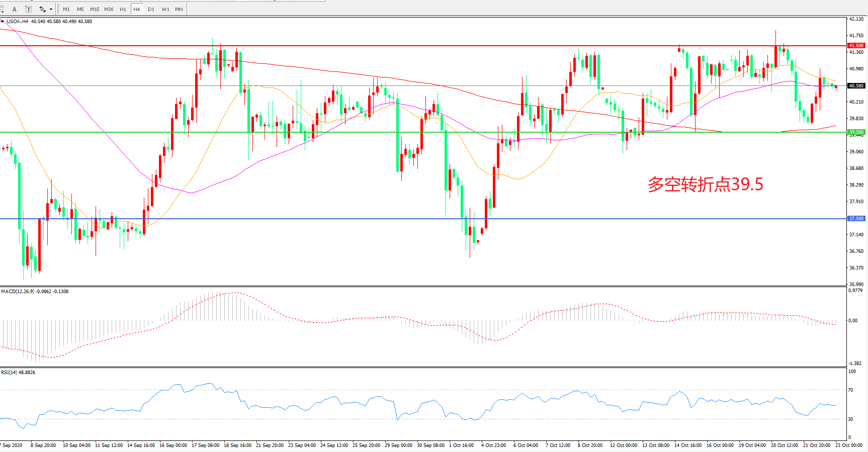
Task: Select the MN monthly timeframe
Action: (179, 9)
